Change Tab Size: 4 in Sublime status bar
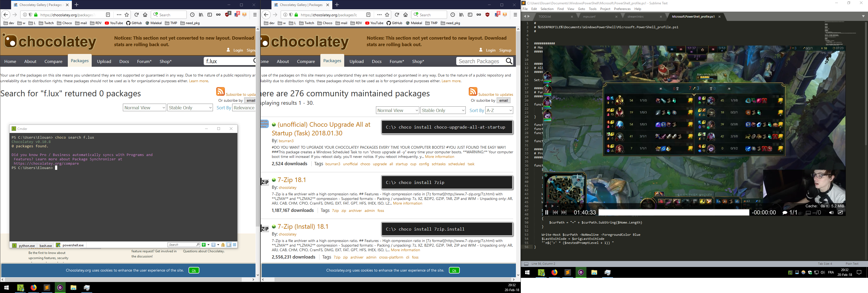 pos(825,264)
